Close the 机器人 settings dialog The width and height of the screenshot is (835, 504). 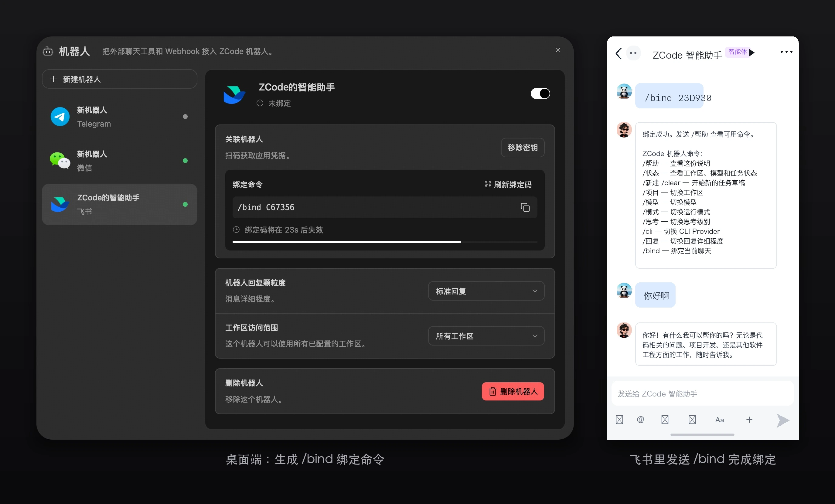(x=558, y=50)
